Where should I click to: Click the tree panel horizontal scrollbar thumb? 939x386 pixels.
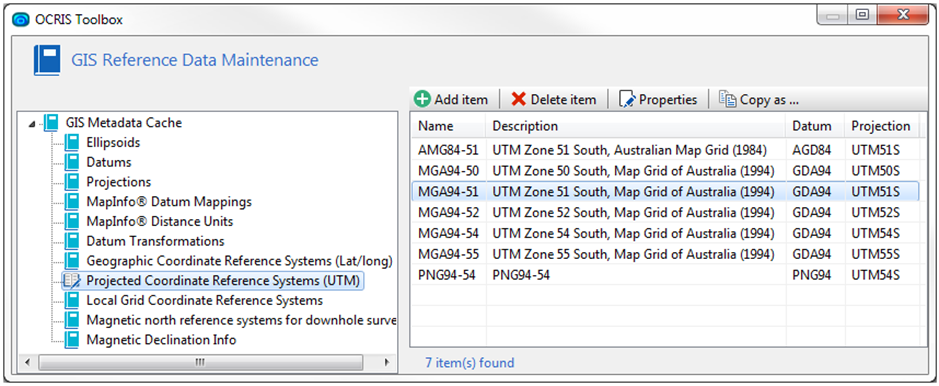coord(201,362)
